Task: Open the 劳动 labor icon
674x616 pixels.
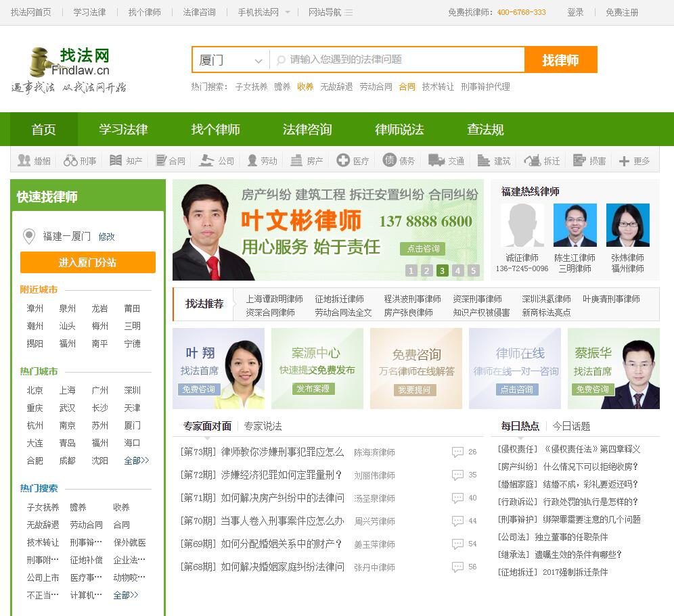Action: point(252,161)
